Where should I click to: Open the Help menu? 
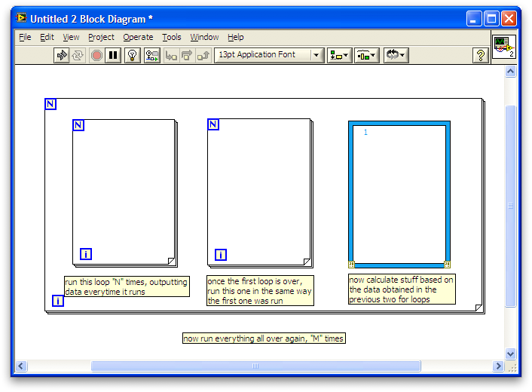pos(235,37)
